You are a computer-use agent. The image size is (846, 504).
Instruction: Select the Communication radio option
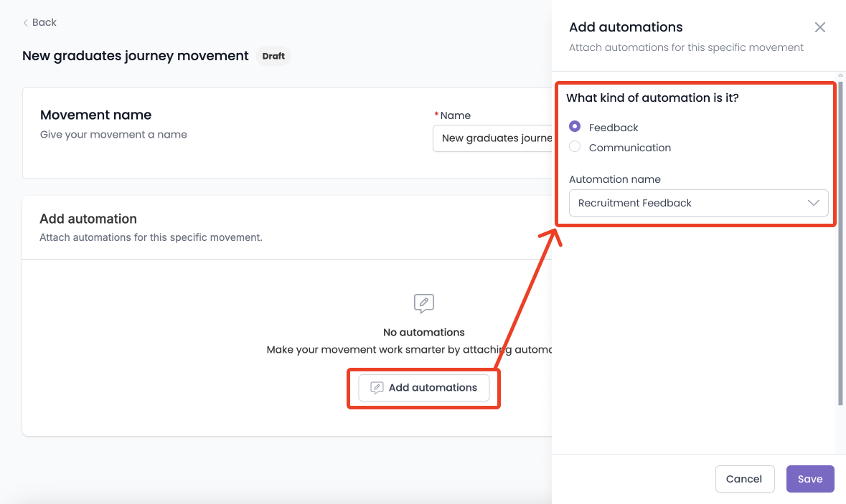click(575, 147)
